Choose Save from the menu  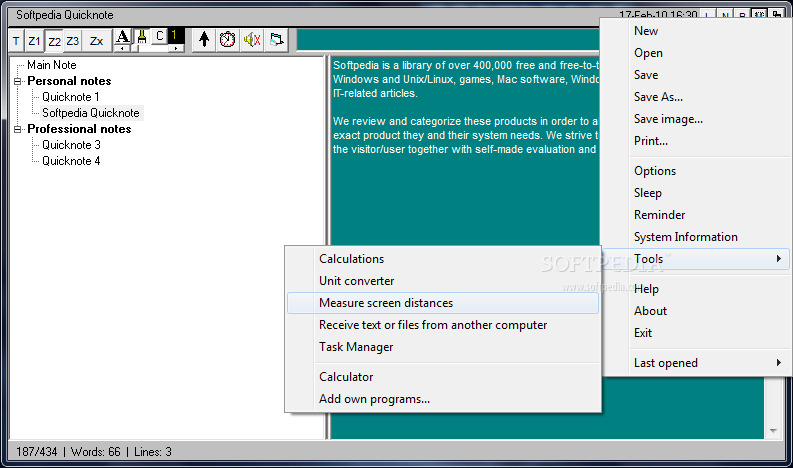pos(695,75)
